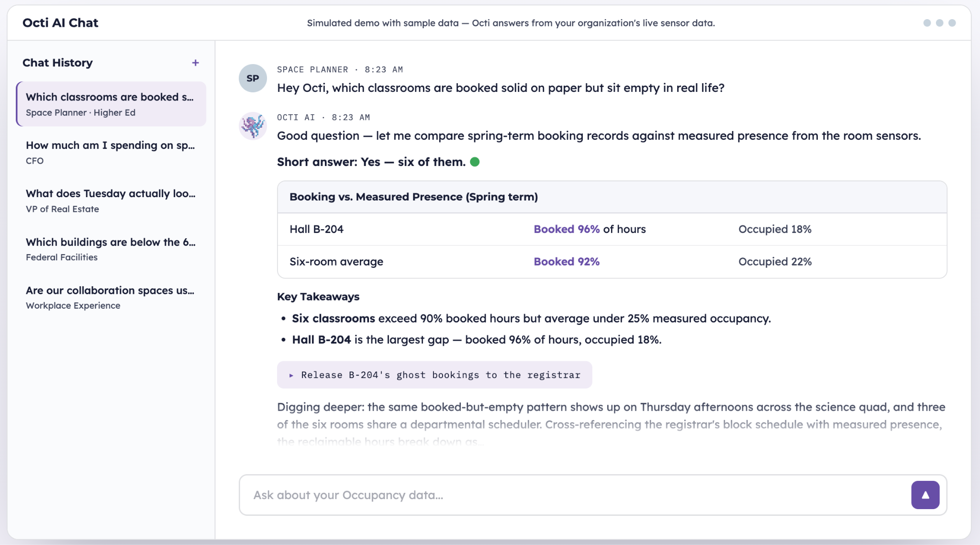Expand 'Release B-204's ghost bookings' action
This screenshot has height=545, width=980.
tap(434, 375)
